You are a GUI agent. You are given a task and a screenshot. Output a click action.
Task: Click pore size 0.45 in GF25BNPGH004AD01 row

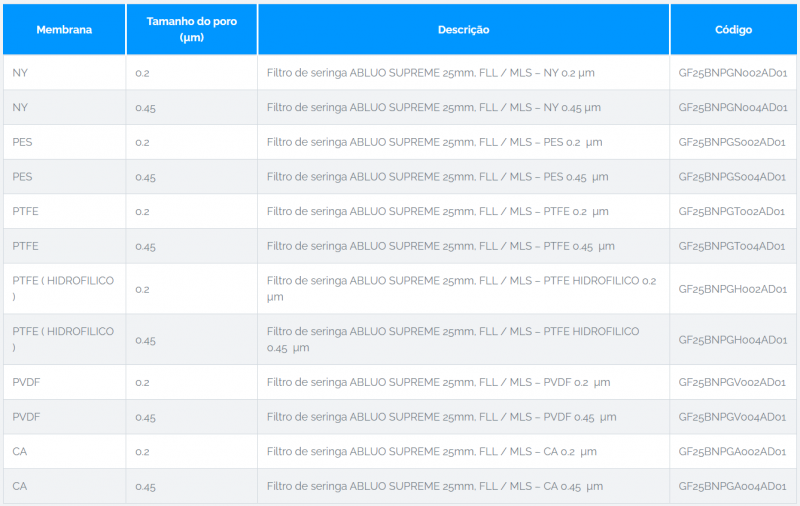[145, 341]
